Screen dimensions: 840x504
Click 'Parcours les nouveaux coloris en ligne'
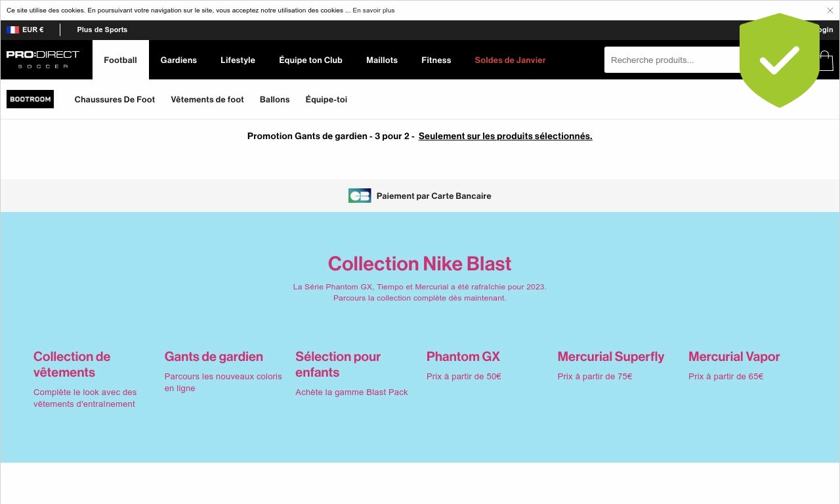pos(223,383)
